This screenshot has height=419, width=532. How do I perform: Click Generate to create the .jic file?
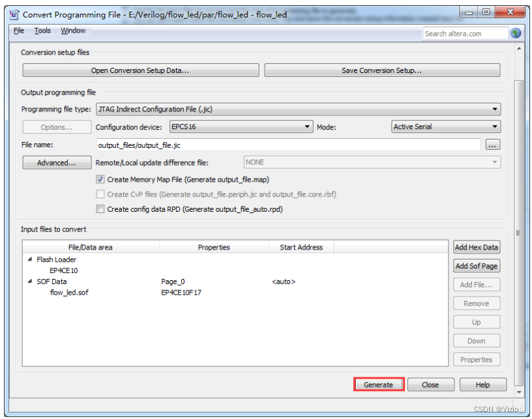tap(379, 384)
